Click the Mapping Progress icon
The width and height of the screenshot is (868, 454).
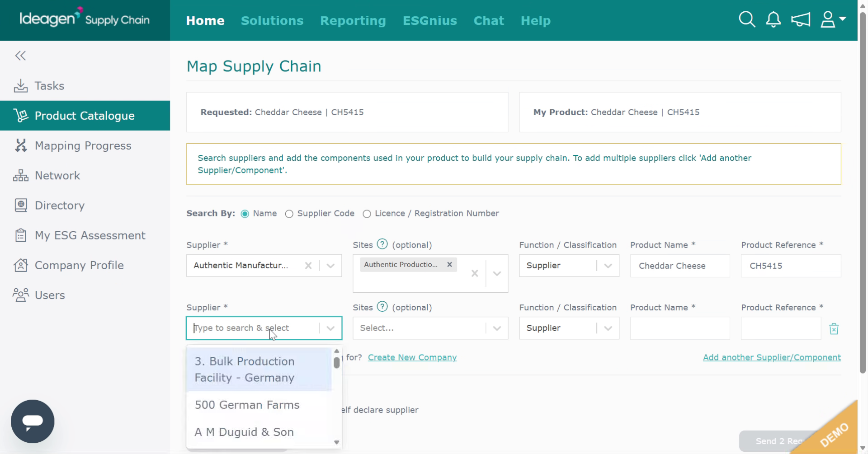pyautogui.click(x=20, y=145)
